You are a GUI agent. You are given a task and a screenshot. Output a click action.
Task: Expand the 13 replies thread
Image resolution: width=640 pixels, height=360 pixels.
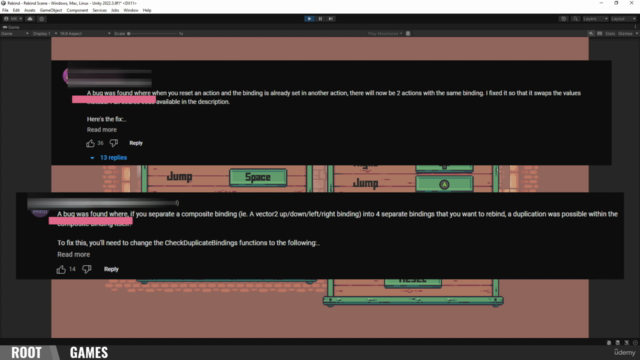click(x=109, y=158)
